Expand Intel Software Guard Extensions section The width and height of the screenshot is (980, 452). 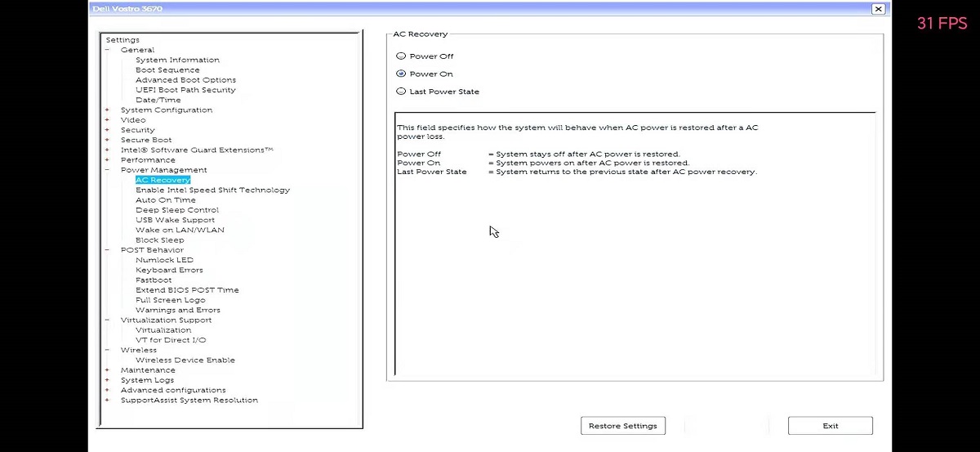tap(106, 150)
